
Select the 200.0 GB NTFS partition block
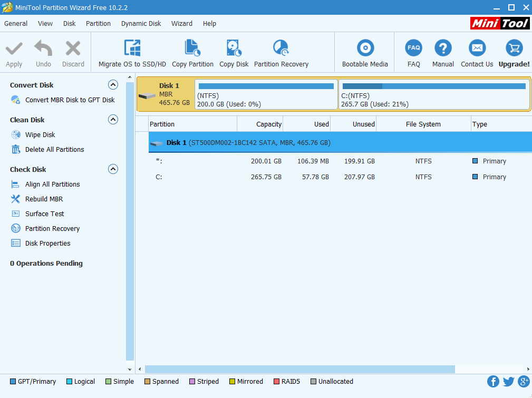coord(266,94)
